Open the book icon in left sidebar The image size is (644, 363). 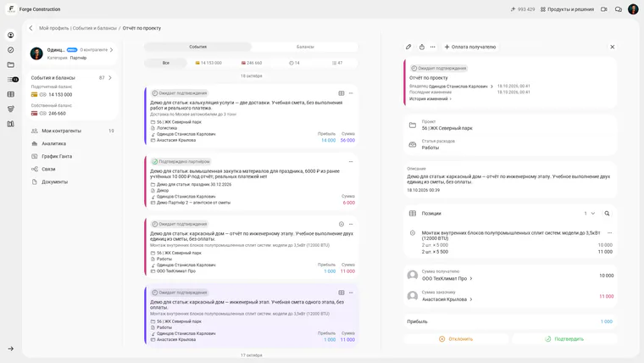pos(11,124)
